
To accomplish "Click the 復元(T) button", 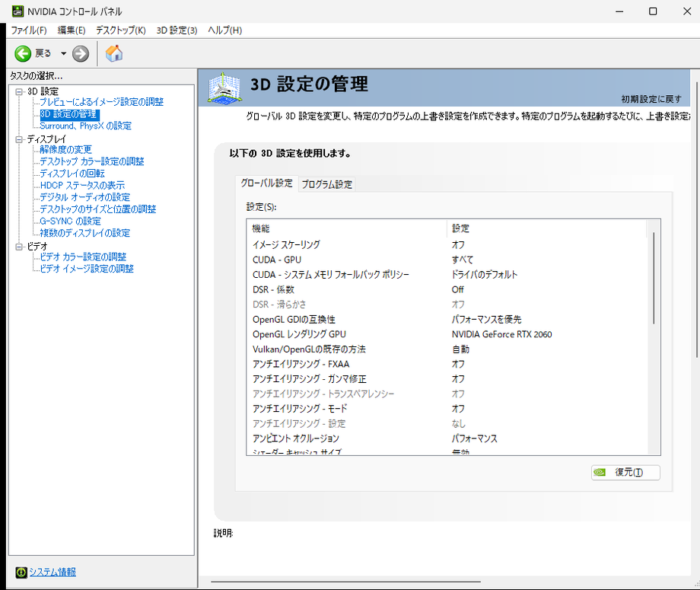I will (625, 473).
